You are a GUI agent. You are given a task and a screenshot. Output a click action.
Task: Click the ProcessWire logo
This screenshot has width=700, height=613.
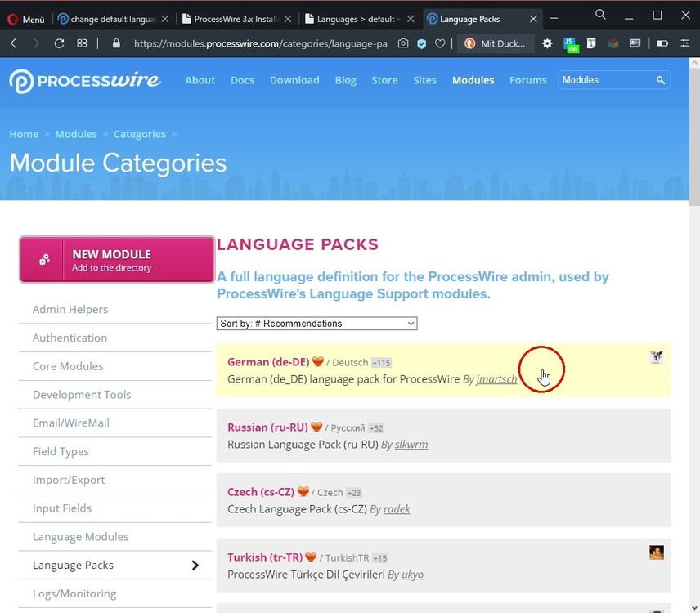(x=85, y=80)
